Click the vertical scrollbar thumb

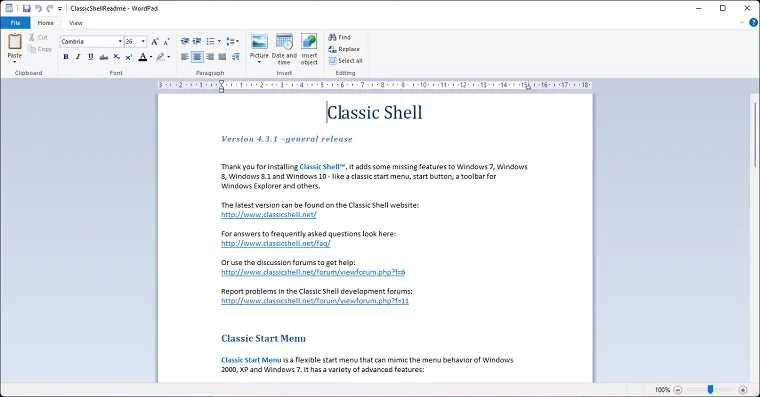coord(755,135)
